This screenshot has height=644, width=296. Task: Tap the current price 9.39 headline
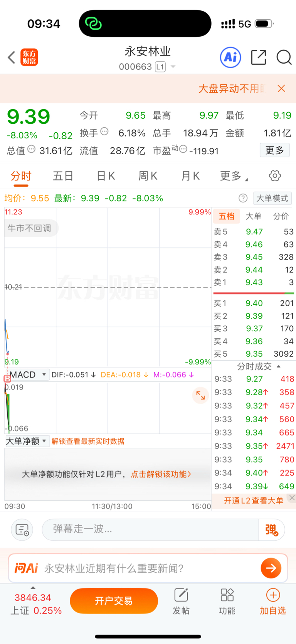tap(29, 116)
